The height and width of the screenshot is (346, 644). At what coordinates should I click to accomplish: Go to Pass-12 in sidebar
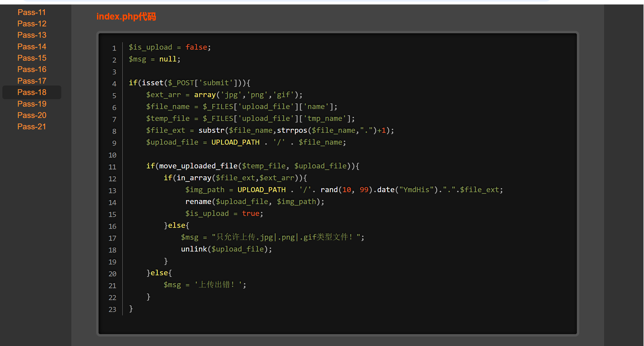[x=32, y=24]
